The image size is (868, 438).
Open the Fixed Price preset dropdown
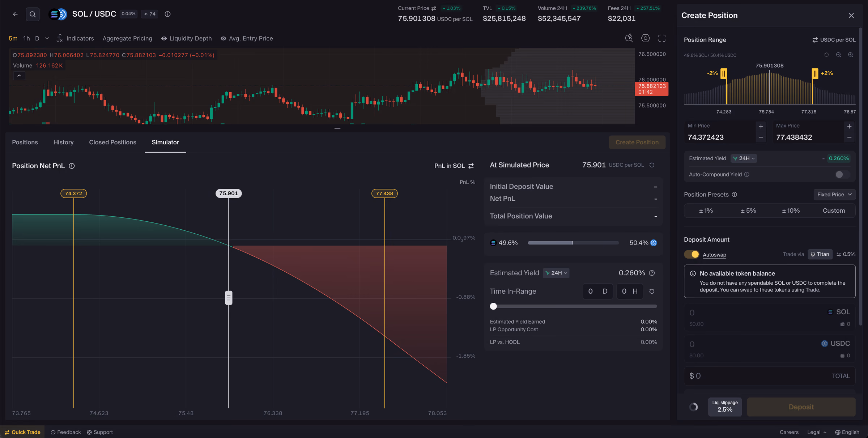pos(834,195)
